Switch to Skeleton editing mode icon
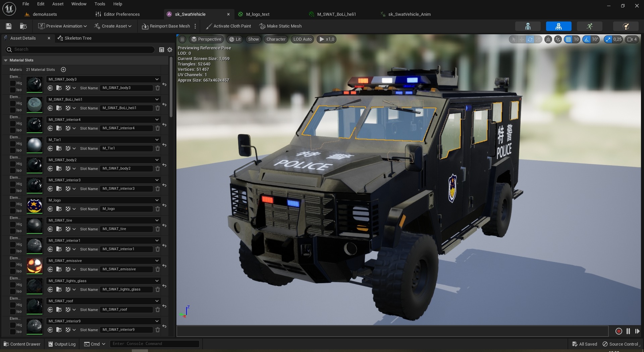The image size is (644, 352). (528, 26)
